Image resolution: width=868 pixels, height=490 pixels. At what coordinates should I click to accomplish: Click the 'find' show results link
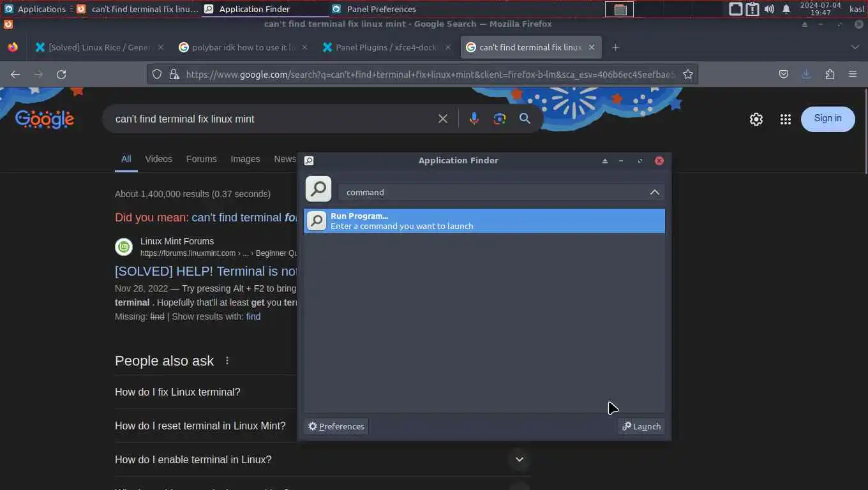pyautogui.click(x=253, y=316)
